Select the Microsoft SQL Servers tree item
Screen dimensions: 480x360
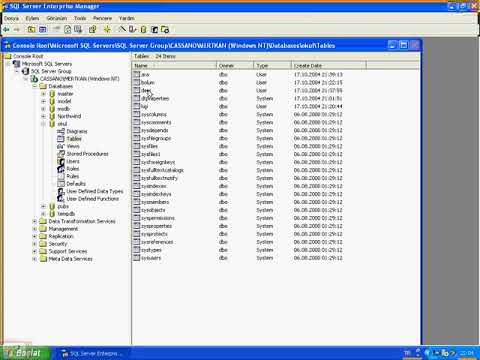pos(47,64)
